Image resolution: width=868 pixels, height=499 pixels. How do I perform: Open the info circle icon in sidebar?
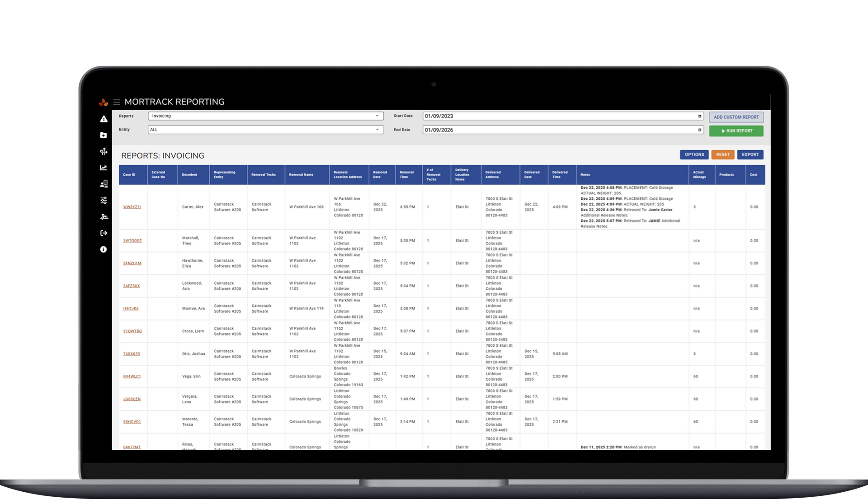tap(104, 249)
